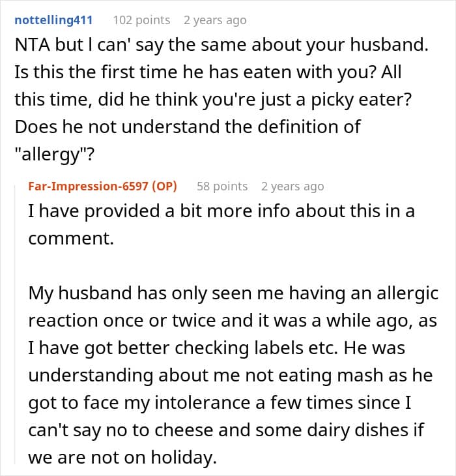Click the 58 points score
The height and width of the screenshot is (476, 456).
pyautogui.click(x=222, y=186)
